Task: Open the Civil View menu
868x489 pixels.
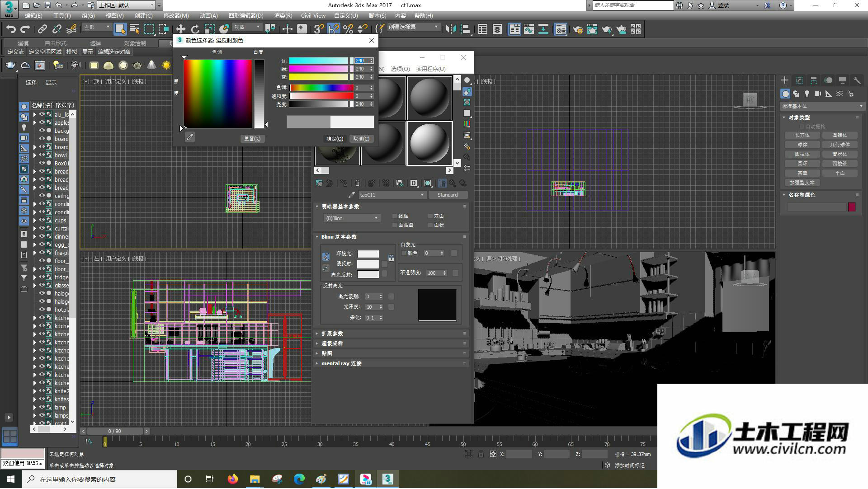Action: (x=313, y=15)
